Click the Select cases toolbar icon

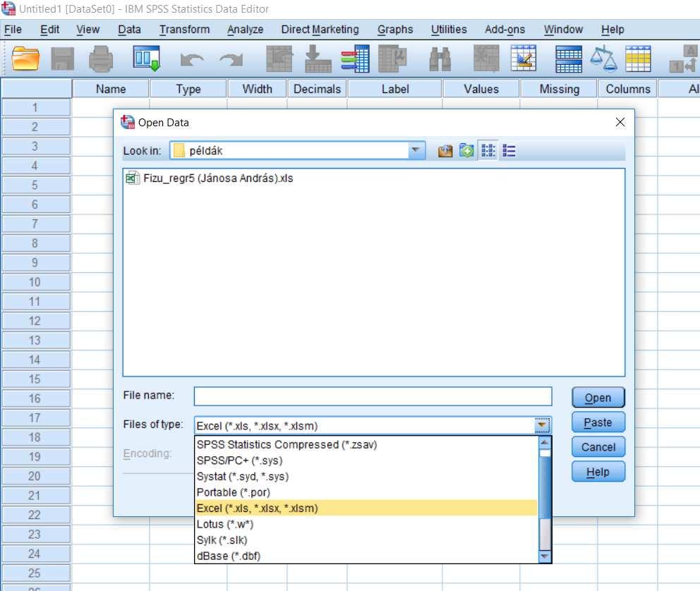tap(639, 59)
